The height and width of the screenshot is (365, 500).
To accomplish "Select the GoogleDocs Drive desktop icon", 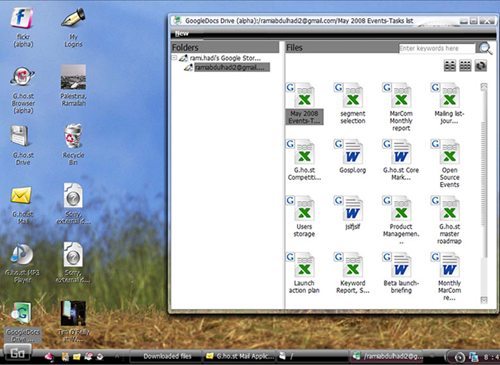I will pos(23,322).
